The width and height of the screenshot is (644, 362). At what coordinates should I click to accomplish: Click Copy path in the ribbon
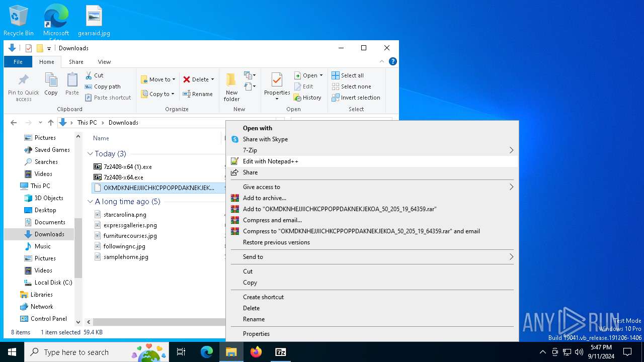click(x=103, y=86)
